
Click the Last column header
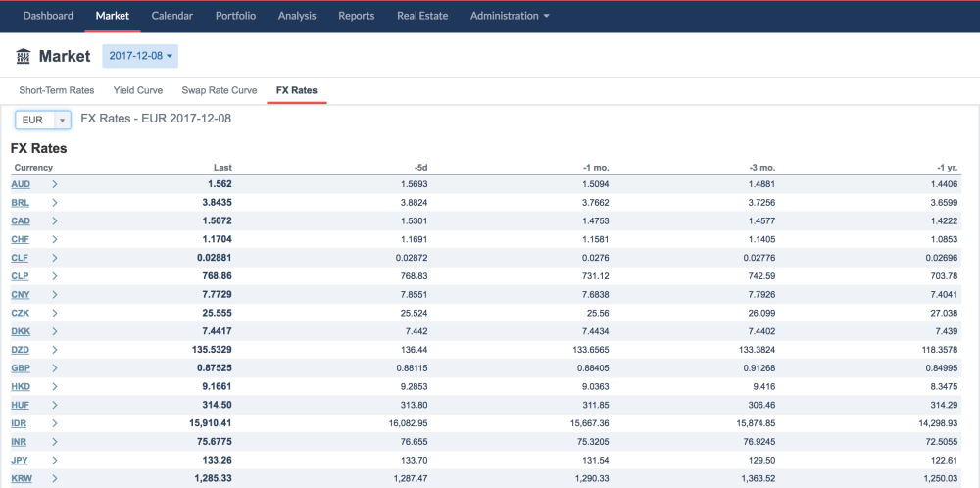[x=222, y=168]
